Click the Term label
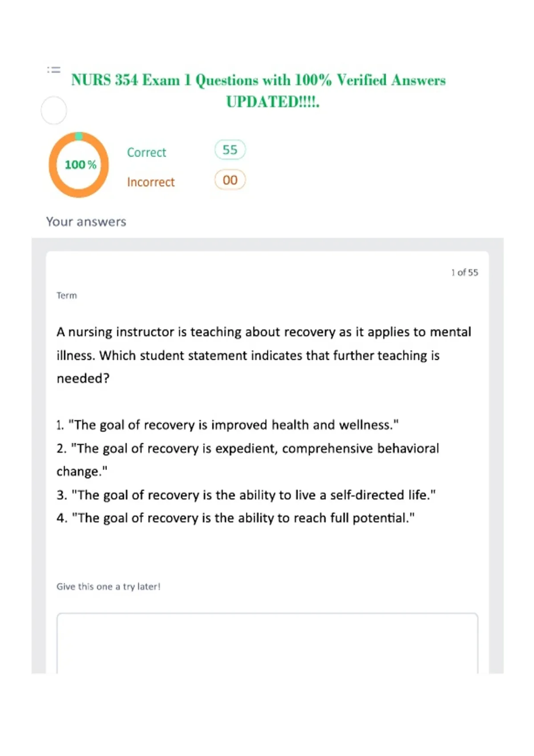The width and height of the screenshot is (534, 756). (x=67, y=295)
